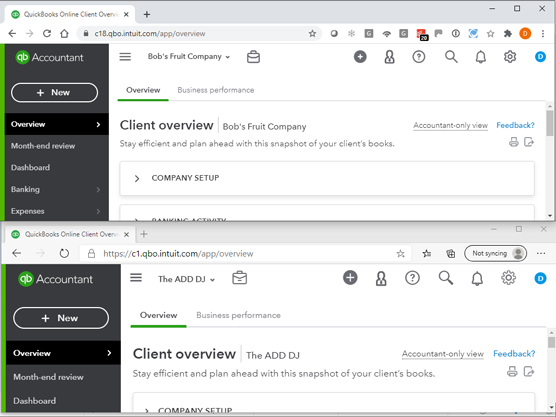This screenshot has height=417, width=556.
Task: Click Accountant-only view label for The ADD DJ
Action: pos(443,354)
